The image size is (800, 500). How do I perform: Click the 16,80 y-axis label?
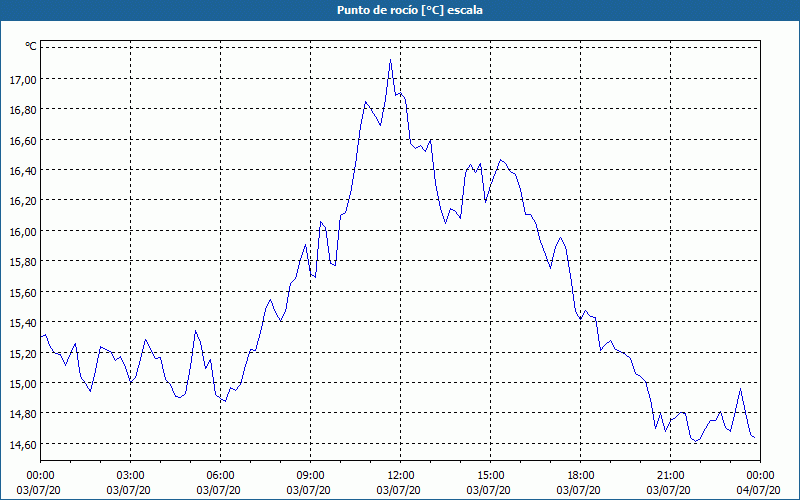click(x=22, y=110)
